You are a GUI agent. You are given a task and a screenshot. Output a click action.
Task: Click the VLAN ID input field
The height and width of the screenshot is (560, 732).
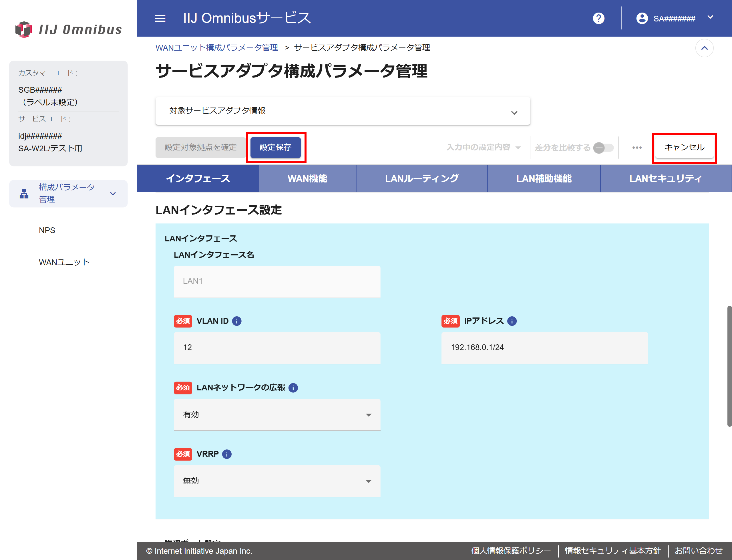[277, 348]
